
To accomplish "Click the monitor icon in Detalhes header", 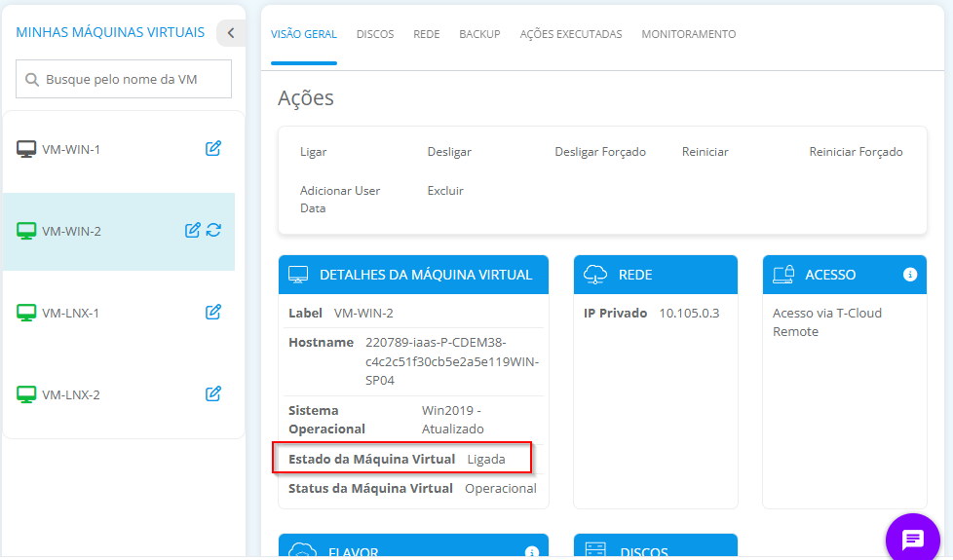I will point(298,275).
